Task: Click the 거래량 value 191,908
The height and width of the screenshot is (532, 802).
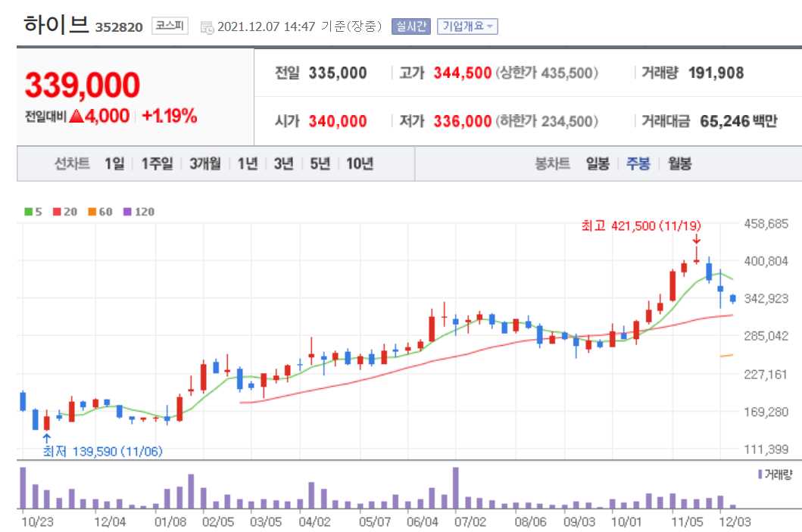Action: [x=716, y=73]
